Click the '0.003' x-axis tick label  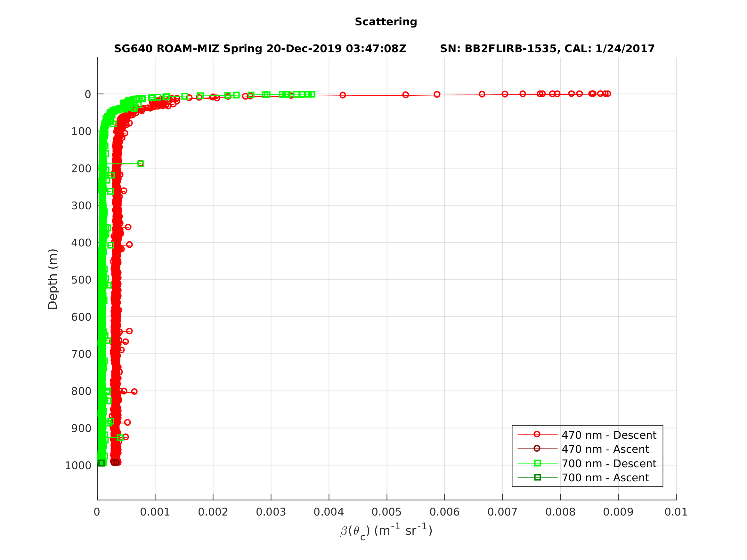[271, 512]
